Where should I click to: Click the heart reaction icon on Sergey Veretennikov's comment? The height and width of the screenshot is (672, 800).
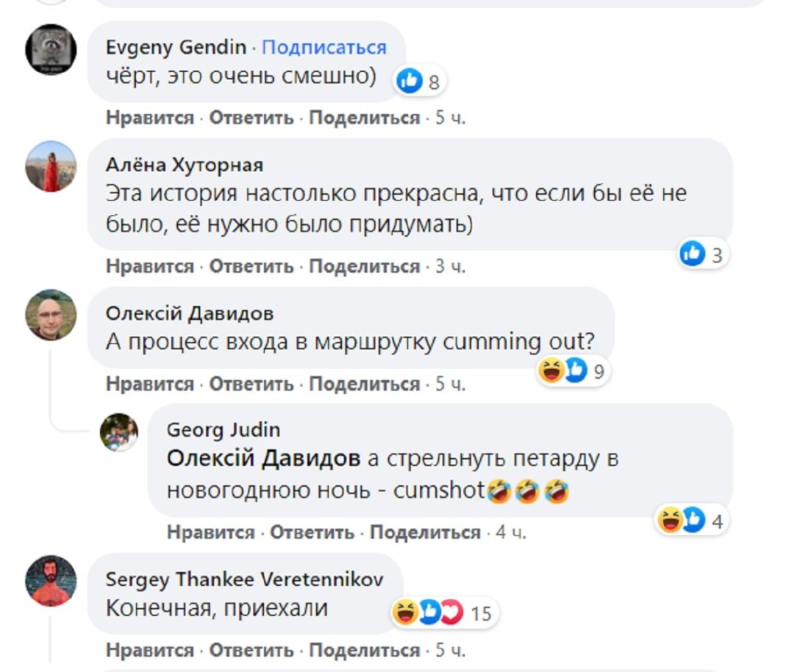pyautogui.click(x=450, y=610)
